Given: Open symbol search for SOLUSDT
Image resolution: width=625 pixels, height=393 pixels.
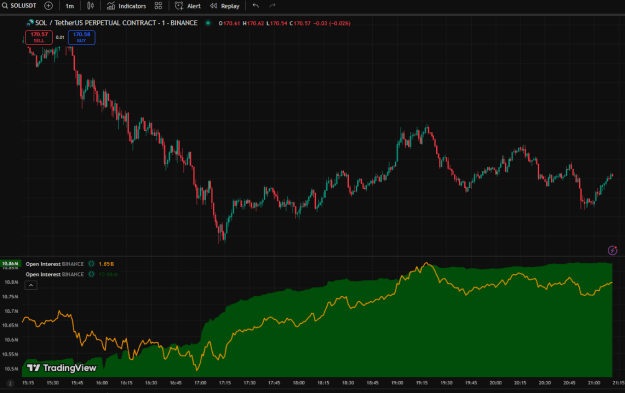Looking at the screenshot, I should coord(19,6).
